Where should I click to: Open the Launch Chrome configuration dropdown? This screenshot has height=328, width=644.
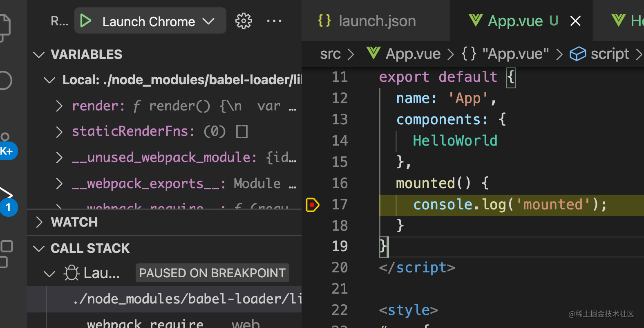(208, 21)
